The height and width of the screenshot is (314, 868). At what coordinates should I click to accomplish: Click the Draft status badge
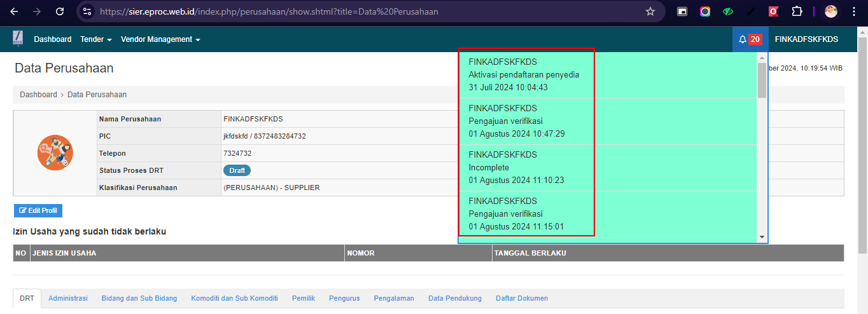[x=237, y=170]
